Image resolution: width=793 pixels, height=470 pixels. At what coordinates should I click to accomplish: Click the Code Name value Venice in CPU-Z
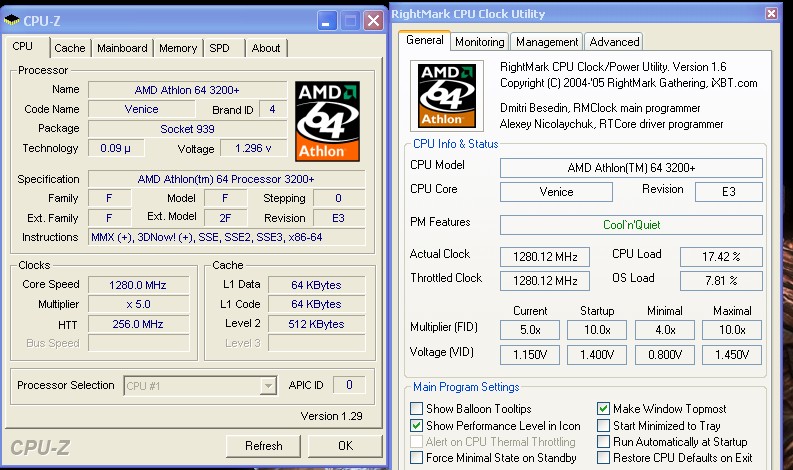tap(142, 109)
